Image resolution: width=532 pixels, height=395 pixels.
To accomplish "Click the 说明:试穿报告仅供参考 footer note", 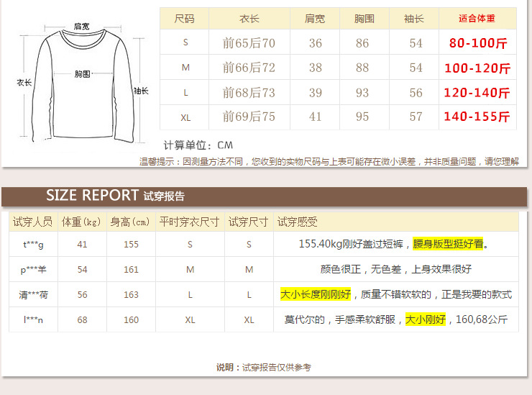I will (264, 368).
